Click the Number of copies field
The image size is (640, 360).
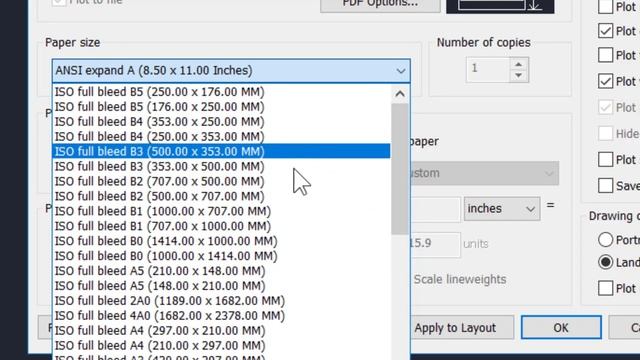(x=488, y=70)
